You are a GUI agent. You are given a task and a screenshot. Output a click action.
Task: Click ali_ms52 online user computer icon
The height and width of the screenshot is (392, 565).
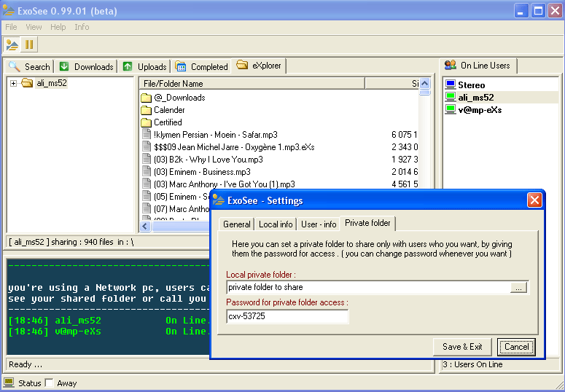[451, 97]
